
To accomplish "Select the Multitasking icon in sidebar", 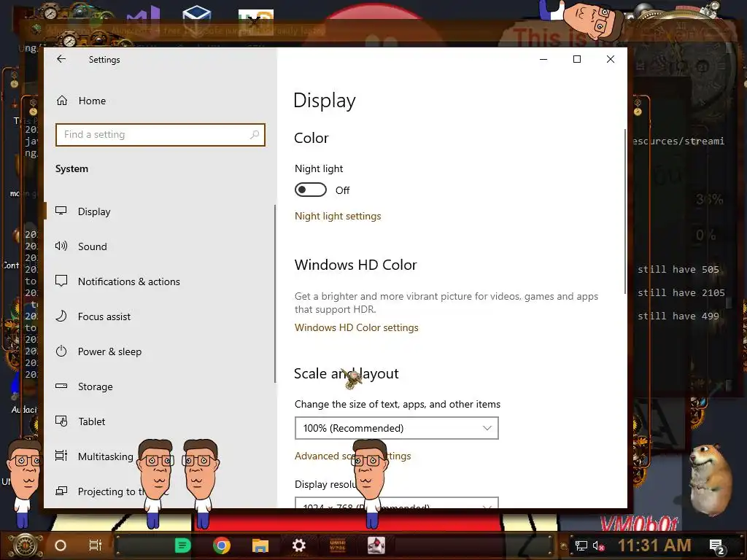I will [61, 456].
